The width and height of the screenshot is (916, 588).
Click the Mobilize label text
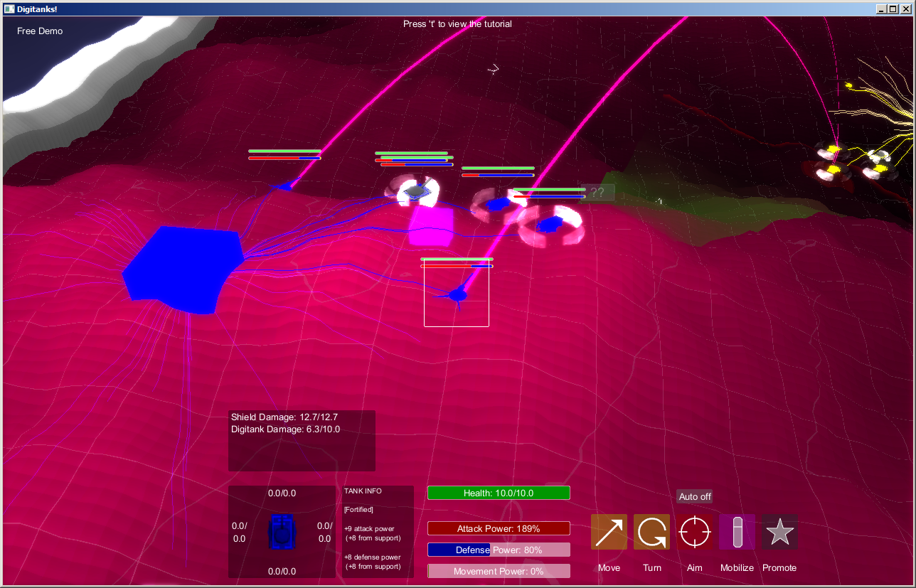[x=737, y=567]
